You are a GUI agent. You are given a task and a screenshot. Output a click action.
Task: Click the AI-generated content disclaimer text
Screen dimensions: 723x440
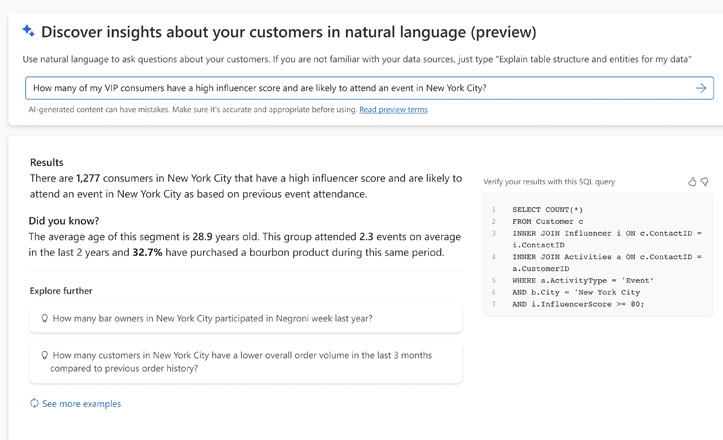point(190,110)
